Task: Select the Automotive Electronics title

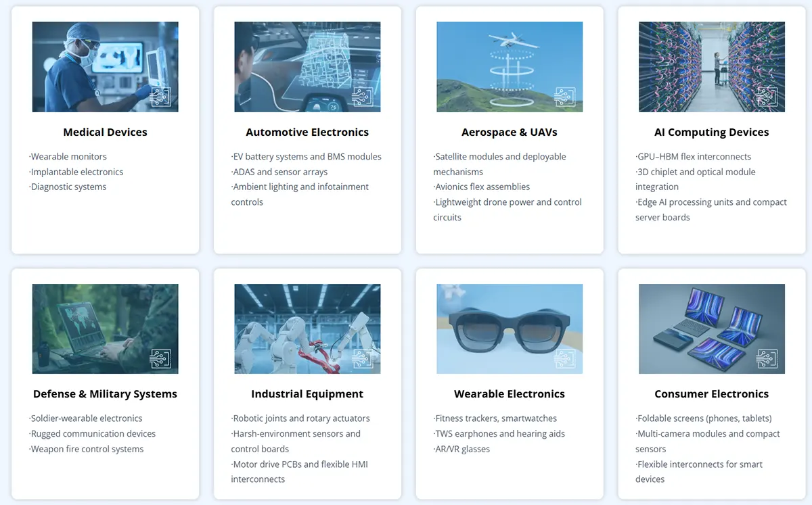Action: [307, 133]
